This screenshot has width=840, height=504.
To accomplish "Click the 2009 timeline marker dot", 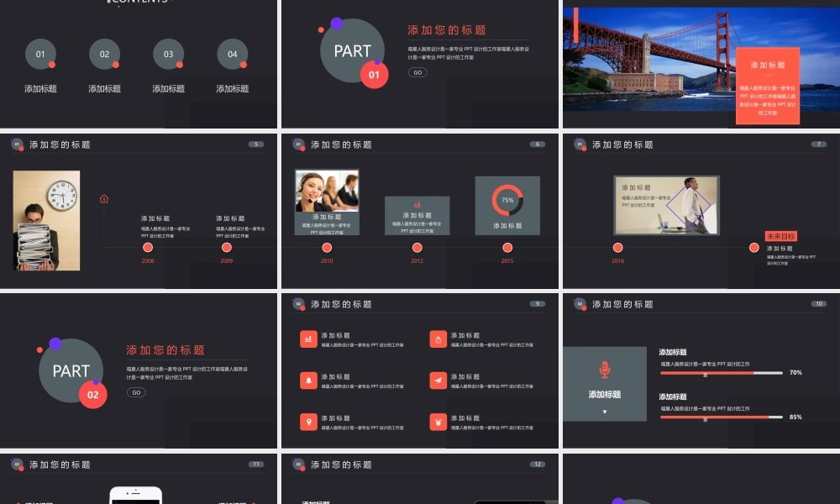I will coord(227,248).
